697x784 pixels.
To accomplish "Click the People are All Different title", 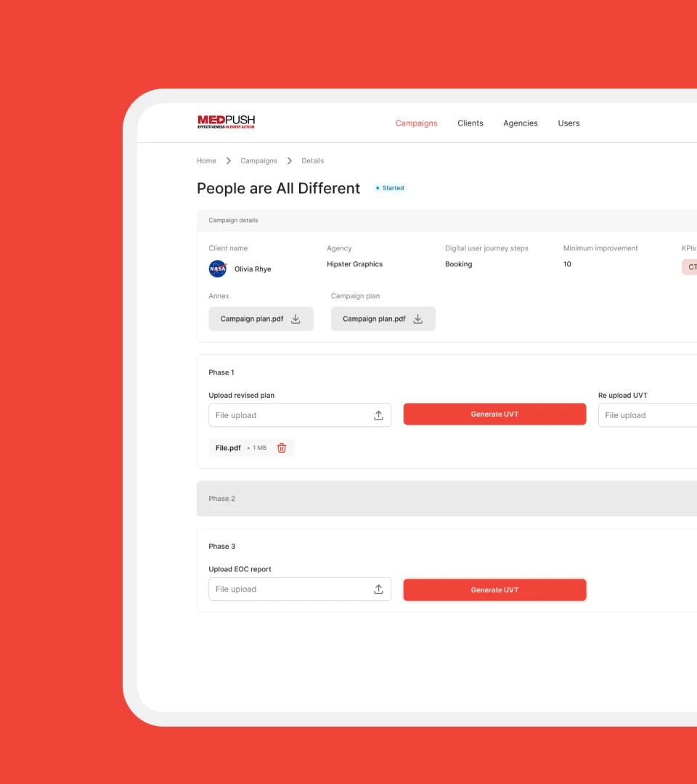I will (278, 188).
